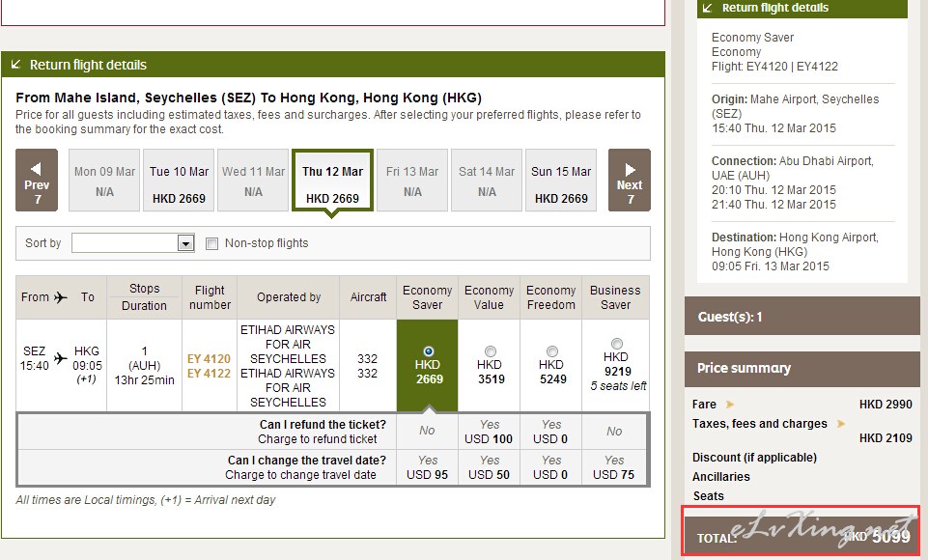The width and height of the screenshot is (928, 560).
Task: Go to next 7 days of fares
Action: [x=629, y=180]
